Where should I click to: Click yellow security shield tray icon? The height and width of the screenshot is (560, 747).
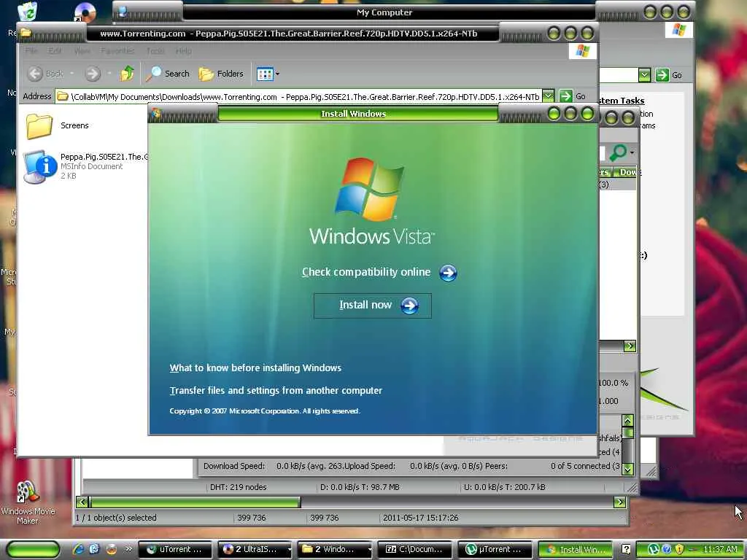pos(679,550)
